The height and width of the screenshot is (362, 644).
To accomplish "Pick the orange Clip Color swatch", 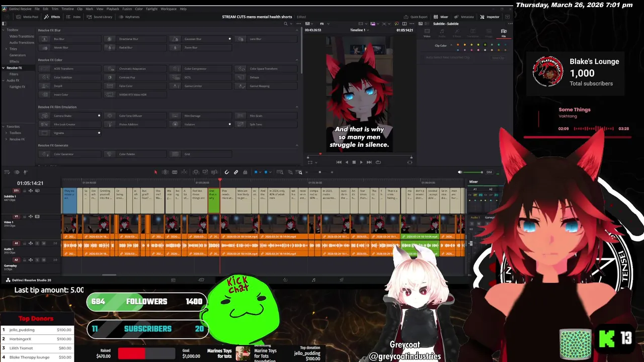I will pos(458,45).
